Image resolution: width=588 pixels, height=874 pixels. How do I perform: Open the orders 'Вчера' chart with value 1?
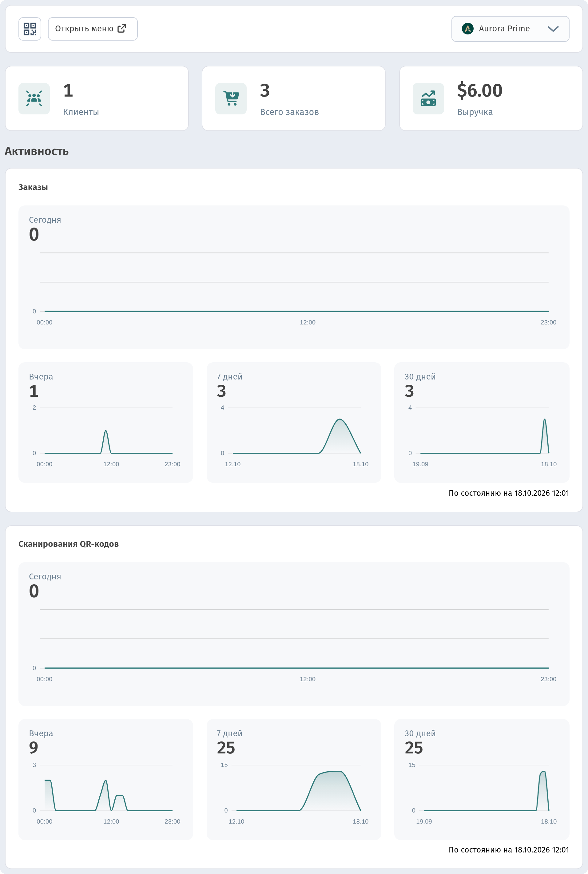pos(106,422)
